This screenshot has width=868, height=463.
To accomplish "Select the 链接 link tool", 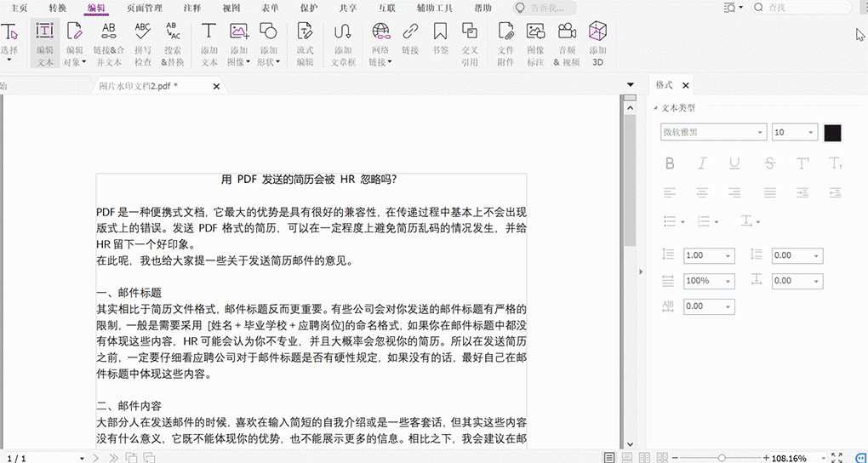I will click(x=410, y=39).
